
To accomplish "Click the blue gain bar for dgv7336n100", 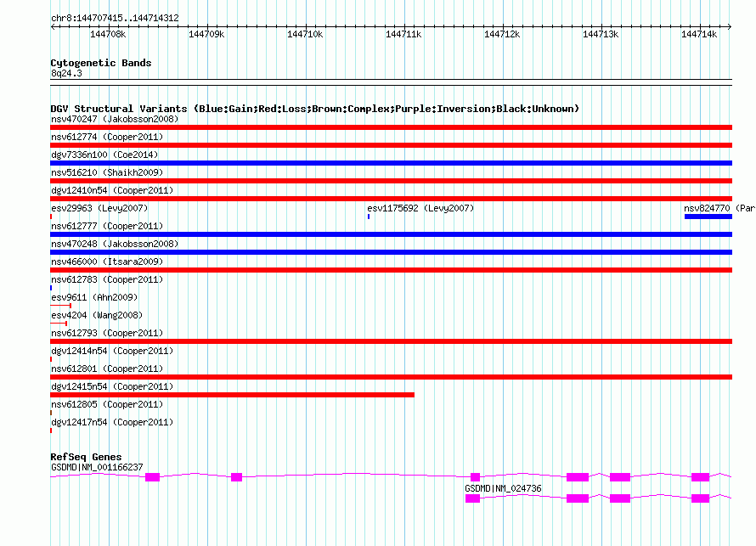I will 391,163.
